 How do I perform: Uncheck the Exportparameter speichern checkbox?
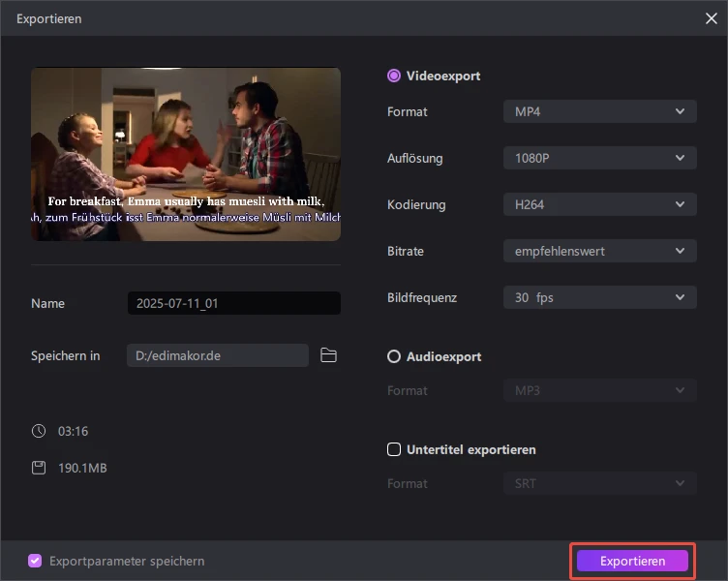pyautogui.click(x=36, y=561)
